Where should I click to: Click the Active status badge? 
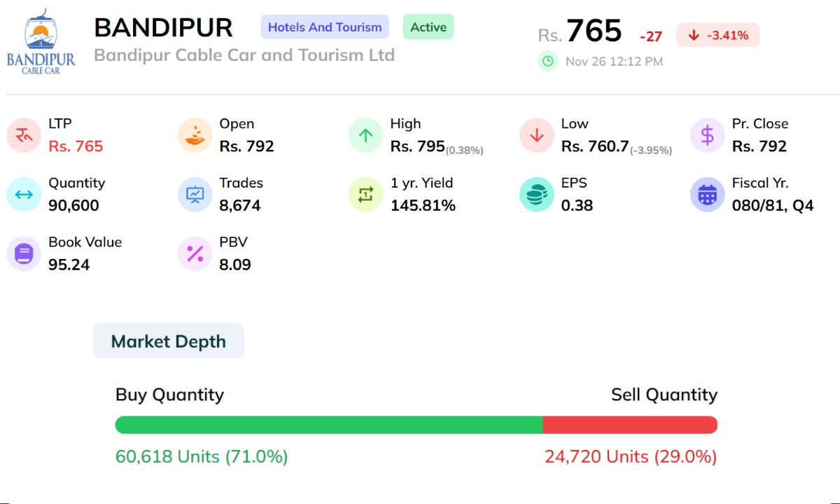click(428, 27)
